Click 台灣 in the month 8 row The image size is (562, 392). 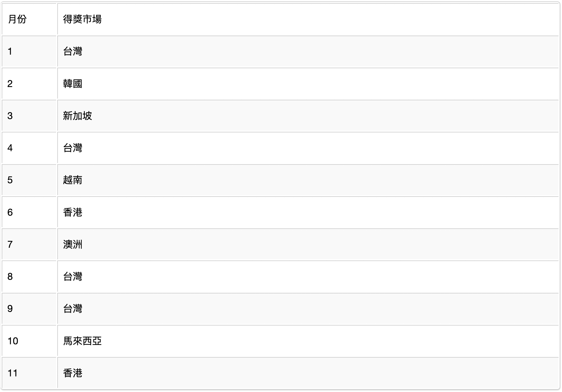(73, 277)
